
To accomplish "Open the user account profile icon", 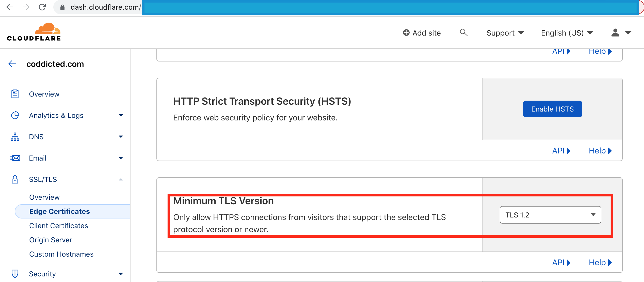I will click(x=615, y=33).
